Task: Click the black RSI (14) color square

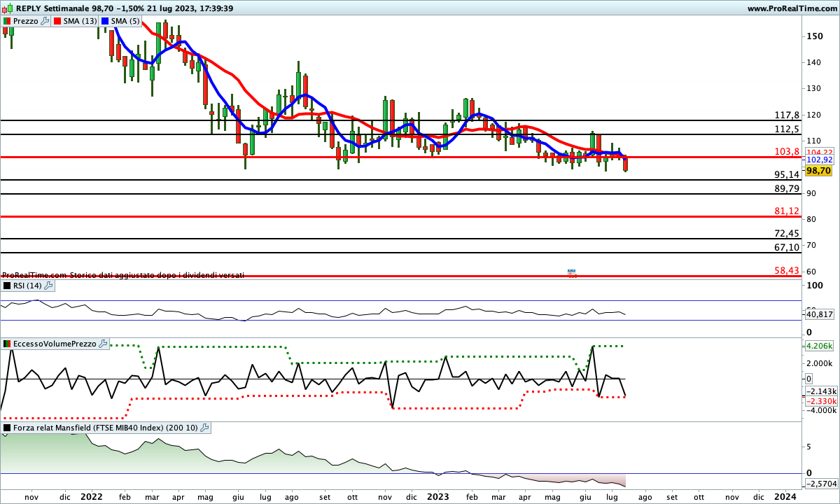Action: pos(7,286)
